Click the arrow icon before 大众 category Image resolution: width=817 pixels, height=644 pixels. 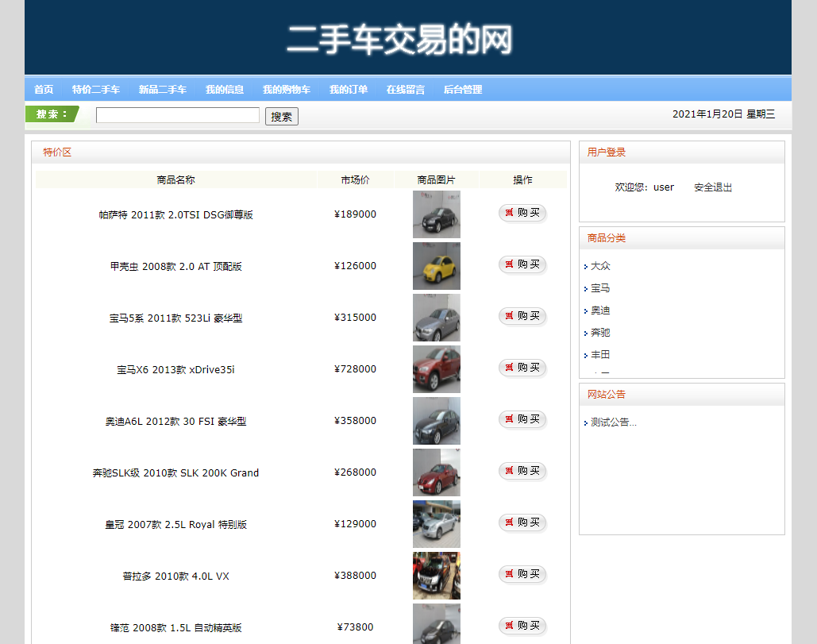click(586, 266)
